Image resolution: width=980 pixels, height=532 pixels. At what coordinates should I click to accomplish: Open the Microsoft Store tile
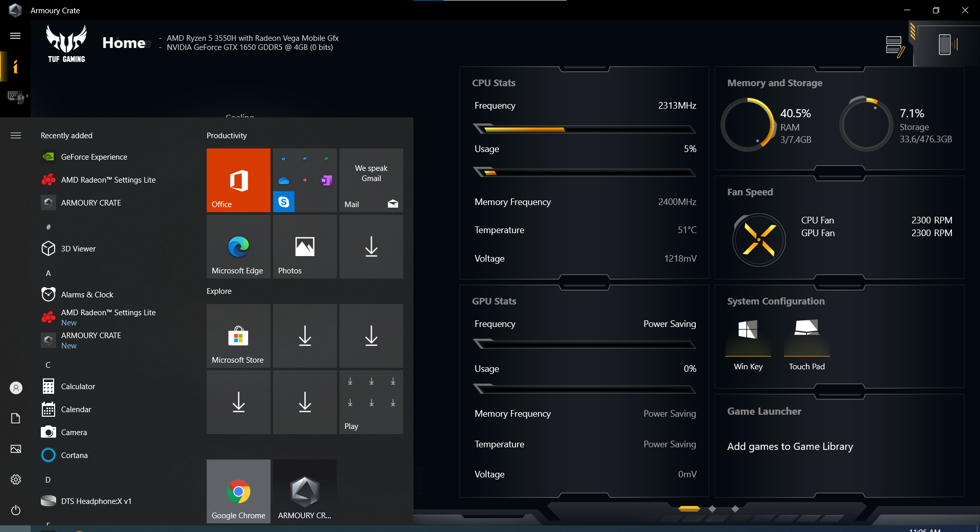click(x=238, y=336)
